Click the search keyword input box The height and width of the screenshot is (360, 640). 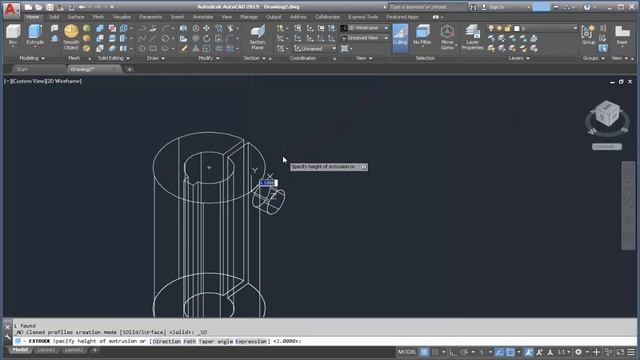(427, 7)
